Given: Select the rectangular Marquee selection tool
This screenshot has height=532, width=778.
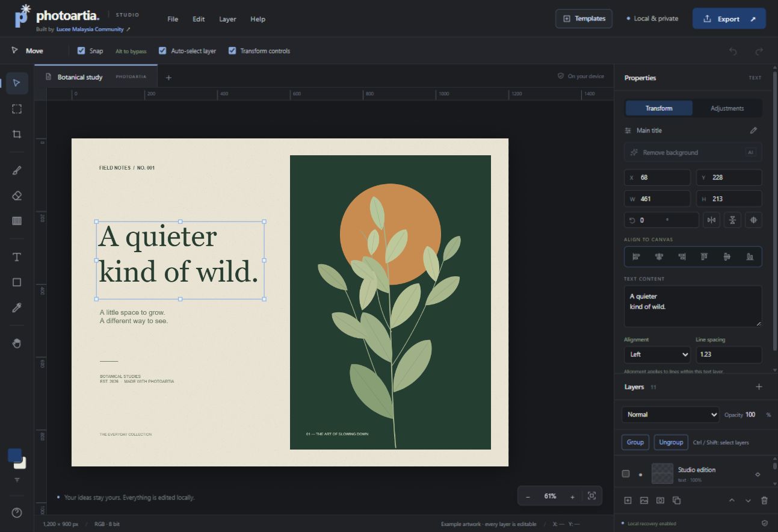Looking at the screenshot, I should point(17,109).
